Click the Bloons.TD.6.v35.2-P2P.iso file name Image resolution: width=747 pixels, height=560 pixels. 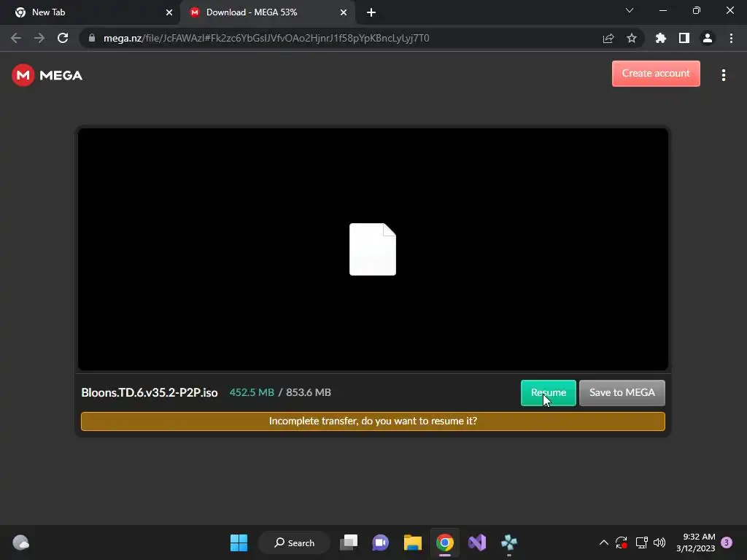point(150,392)
